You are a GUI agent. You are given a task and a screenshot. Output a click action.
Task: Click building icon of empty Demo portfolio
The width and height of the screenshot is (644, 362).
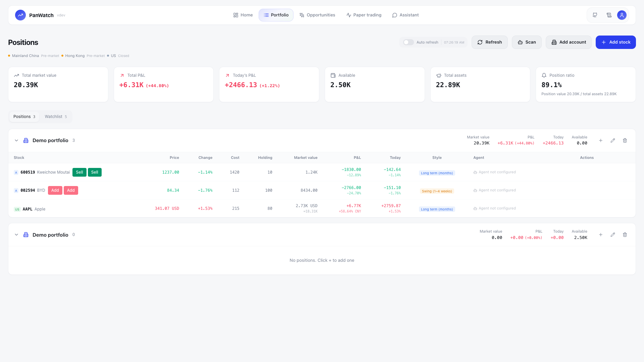coord(26,235)
